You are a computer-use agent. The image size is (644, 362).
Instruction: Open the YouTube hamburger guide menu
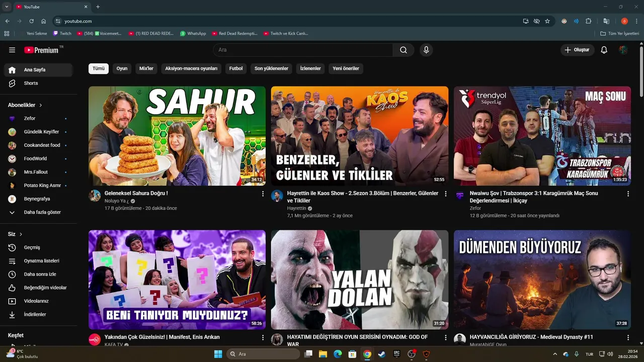[12, 50]
